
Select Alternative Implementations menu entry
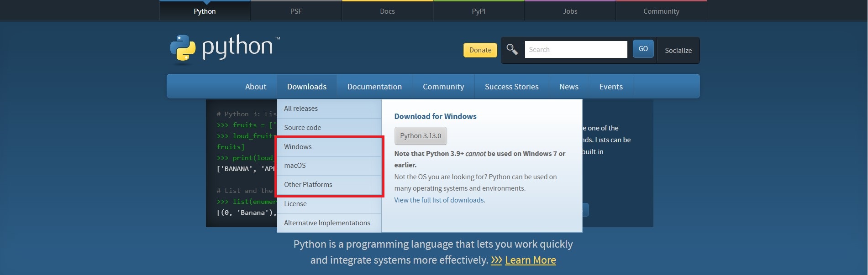pos(327,223)
